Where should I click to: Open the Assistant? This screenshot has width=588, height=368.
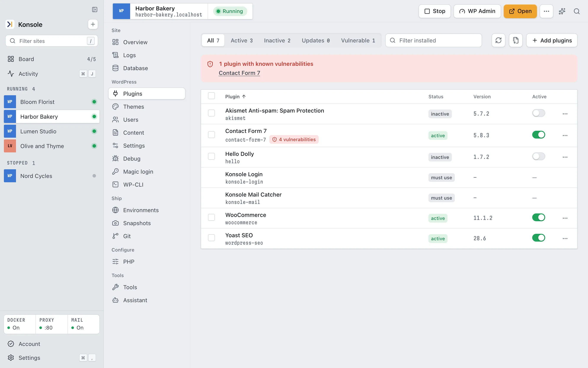[147, 300]
